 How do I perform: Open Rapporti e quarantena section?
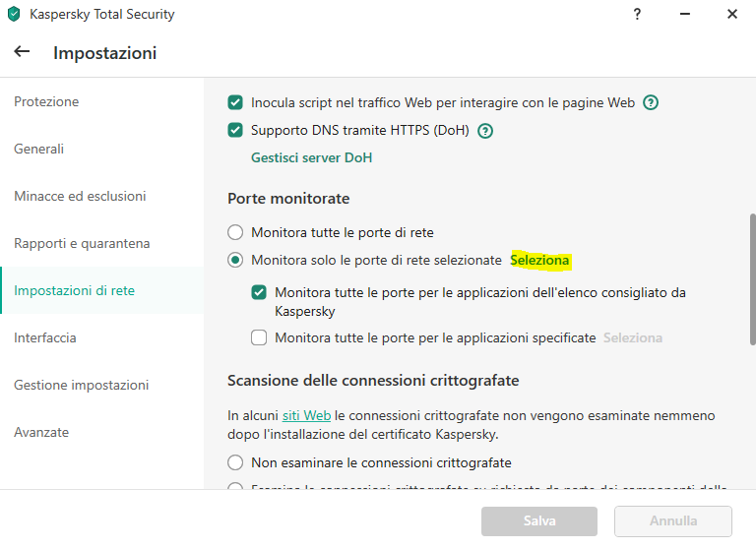82,244
